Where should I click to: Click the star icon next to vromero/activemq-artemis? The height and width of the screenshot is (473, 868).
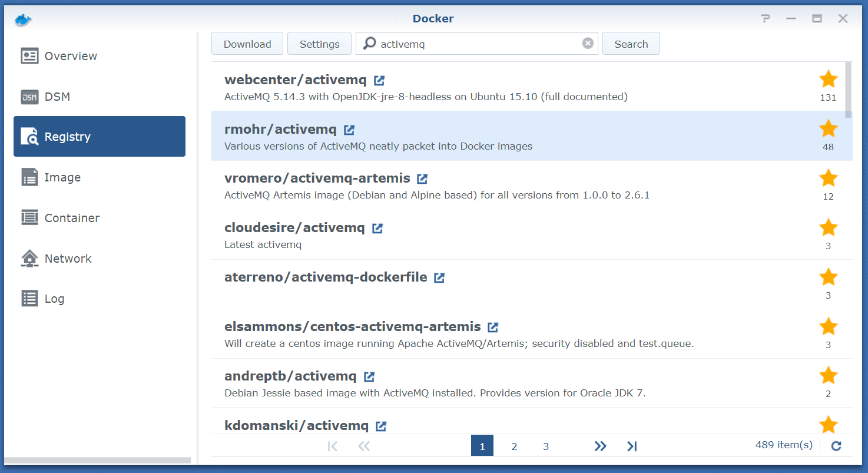[828, 177]
